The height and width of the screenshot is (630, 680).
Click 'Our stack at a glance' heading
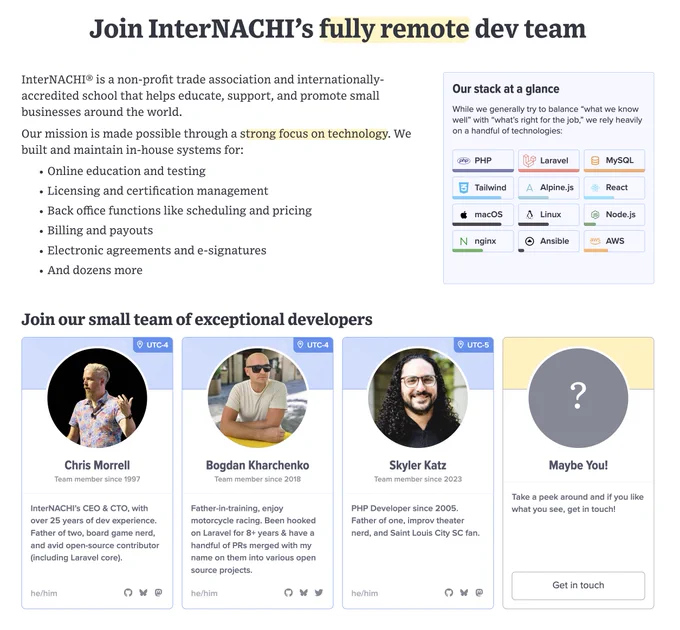tap(506, 89)
